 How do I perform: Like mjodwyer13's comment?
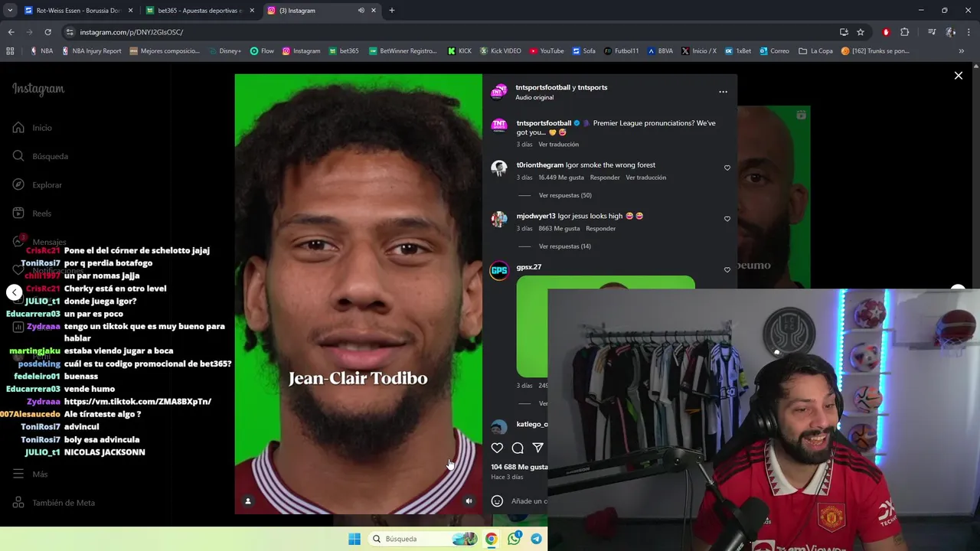tap(727, 219)
